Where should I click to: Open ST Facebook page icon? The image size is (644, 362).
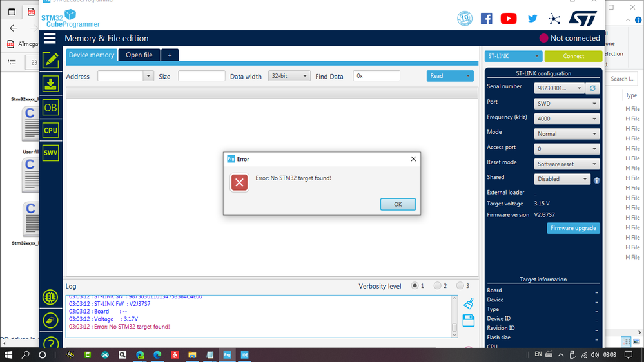(486, 19)
